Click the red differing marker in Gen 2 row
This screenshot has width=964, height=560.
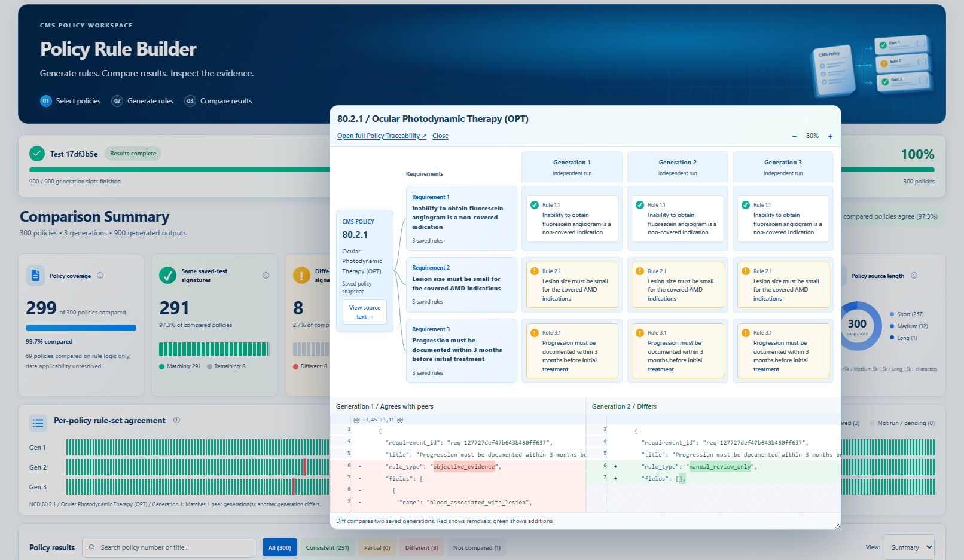point(305,467)
